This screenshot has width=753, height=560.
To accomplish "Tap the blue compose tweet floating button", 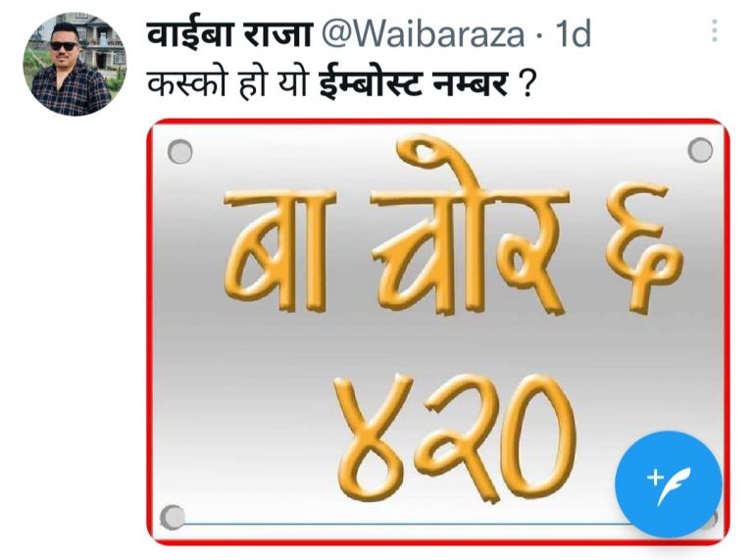I will coord(669,484).
